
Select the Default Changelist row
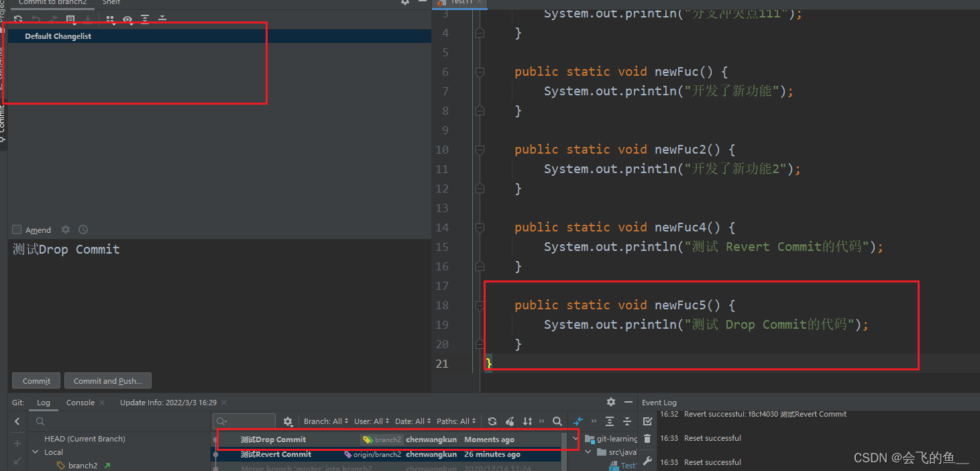pyautogui.click(x=219, y=36)
